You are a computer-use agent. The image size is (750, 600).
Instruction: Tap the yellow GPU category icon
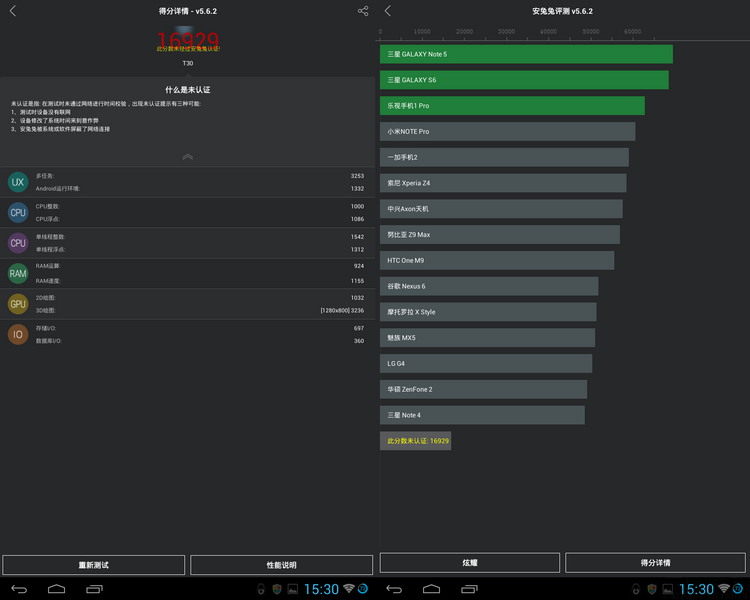point(18,304)
